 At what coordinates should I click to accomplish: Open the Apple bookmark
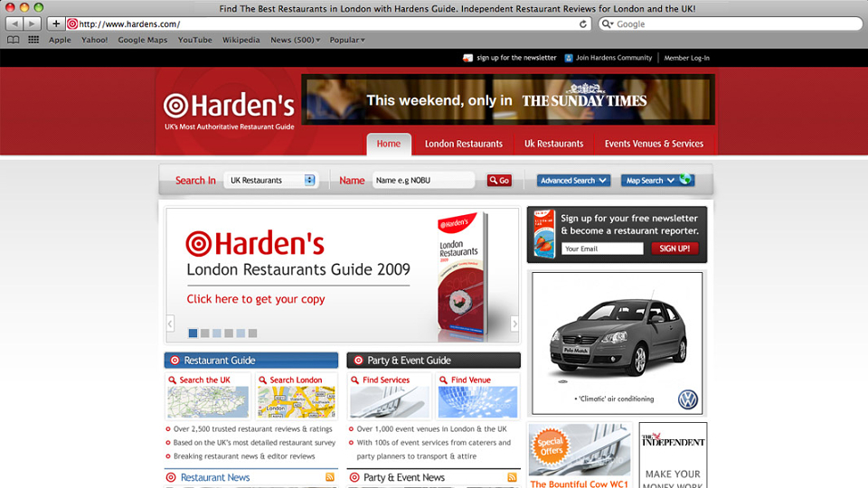(x=60, y=40)
